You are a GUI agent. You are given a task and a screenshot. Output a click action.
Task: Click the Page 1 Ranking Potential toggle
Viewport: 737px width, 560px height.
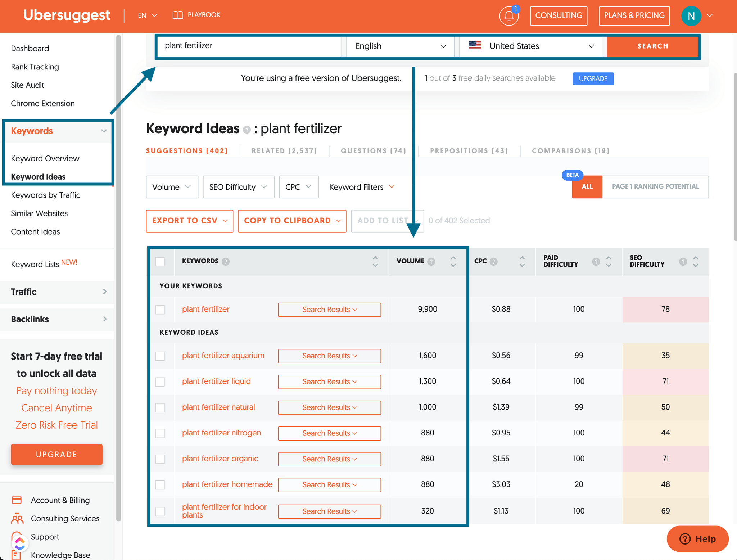point(655,186)
